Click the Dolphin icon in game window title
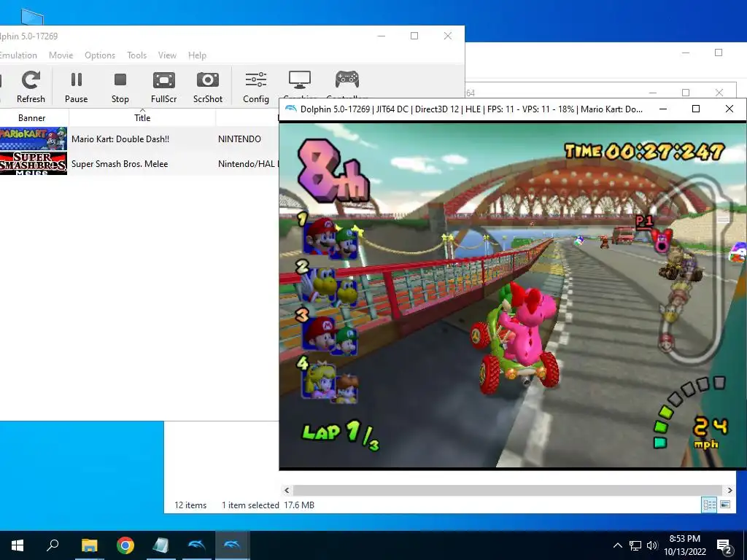 coord(290,109)
